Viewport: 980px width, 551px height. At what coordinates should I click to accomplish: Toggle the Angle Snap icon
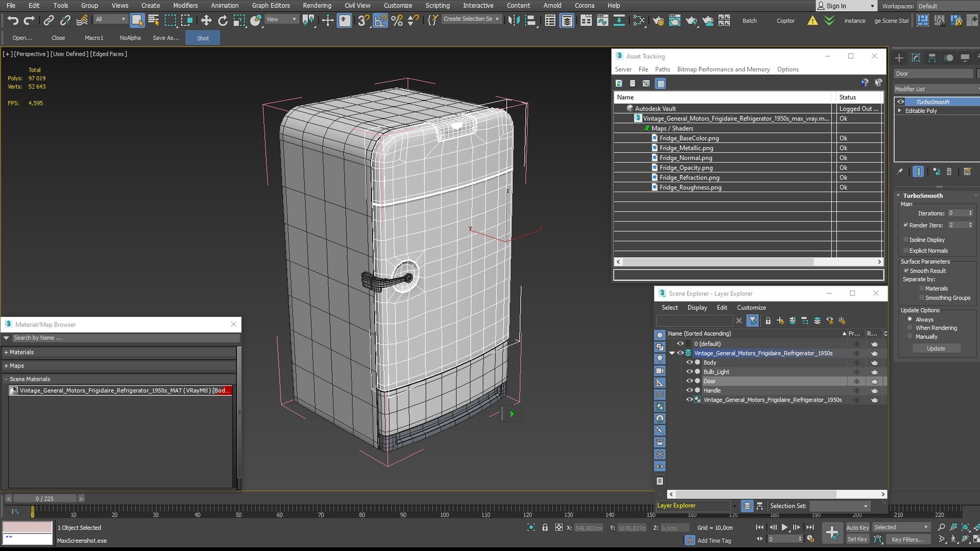[x=380, y=20]
